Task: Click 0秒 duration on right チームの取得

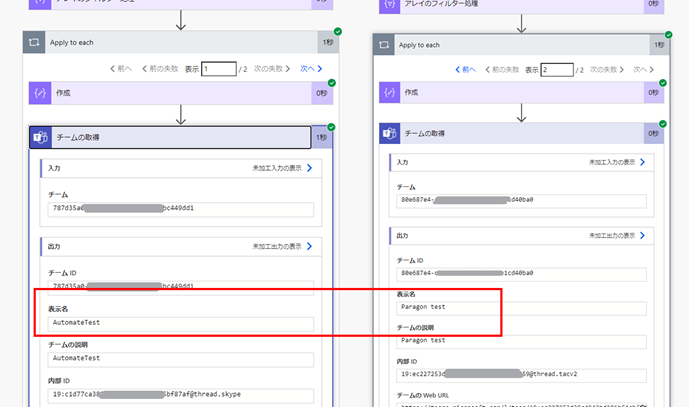Action: (653, 133)
